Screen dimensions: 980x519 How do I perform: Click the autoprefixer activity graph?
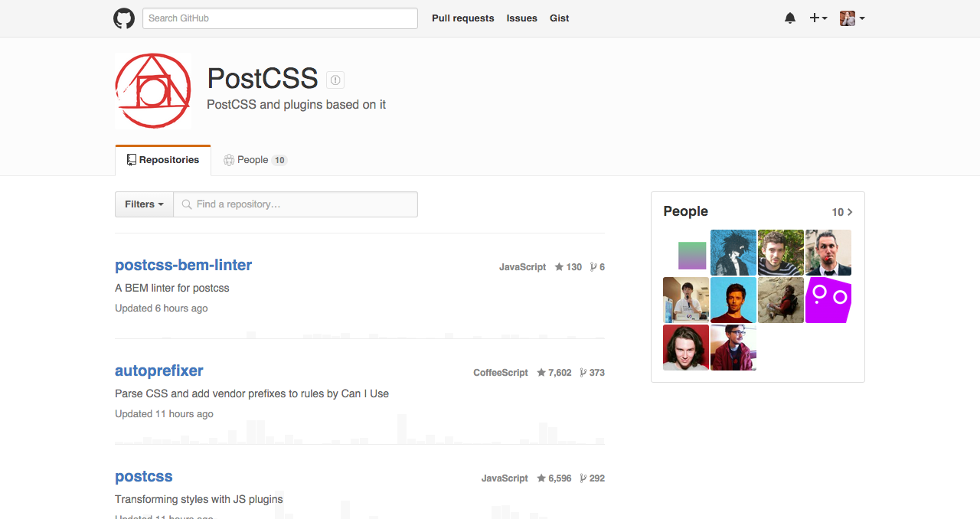pos(360,429)
